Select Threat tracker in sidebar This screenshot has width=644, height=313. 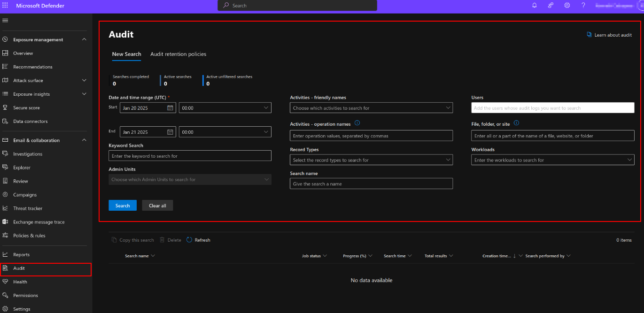point(28,208)
